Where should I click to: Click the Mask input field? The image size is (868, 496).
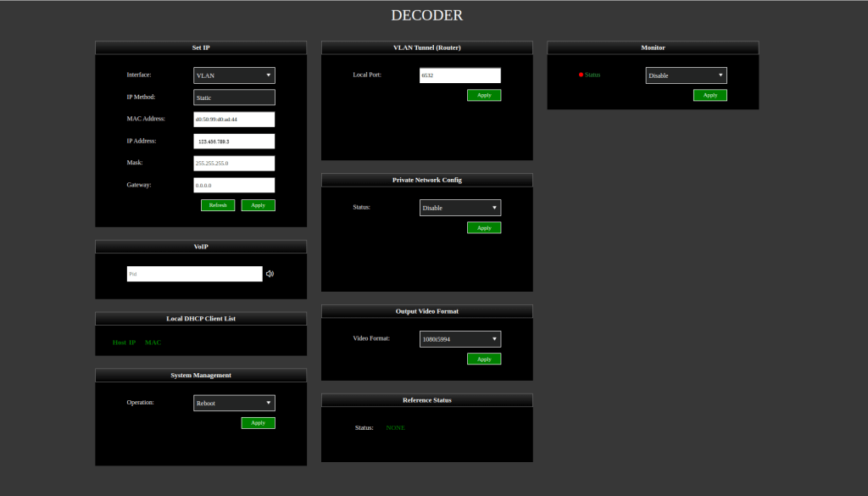(234, 164)
